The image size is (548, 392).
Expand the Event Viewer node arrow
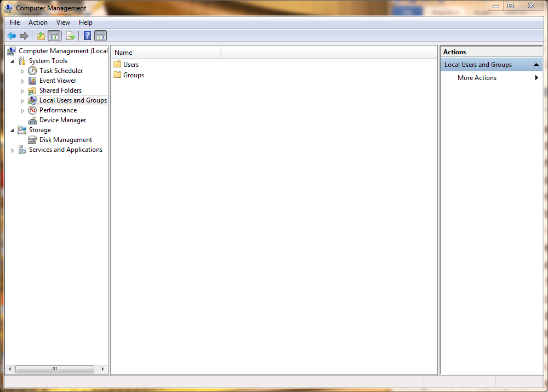click(22, 81)
